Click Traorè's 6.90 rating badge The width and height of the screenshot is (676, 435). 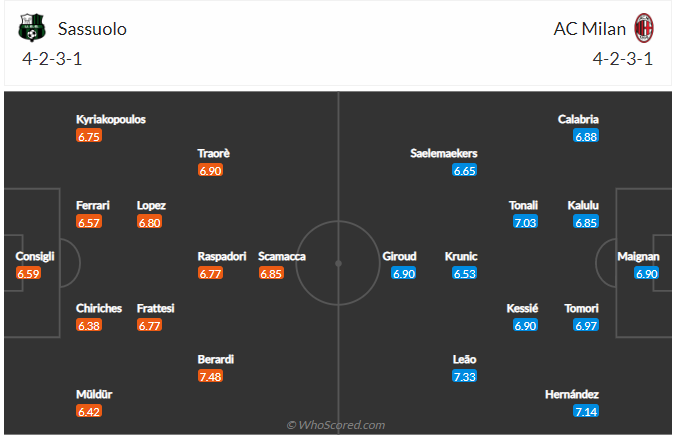210,170
